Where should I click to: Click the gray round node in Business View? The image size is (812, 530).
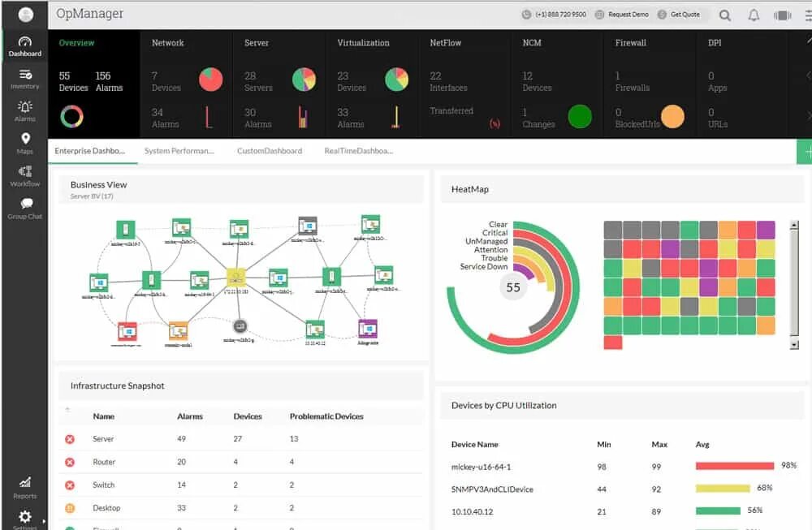click(240, 326)
